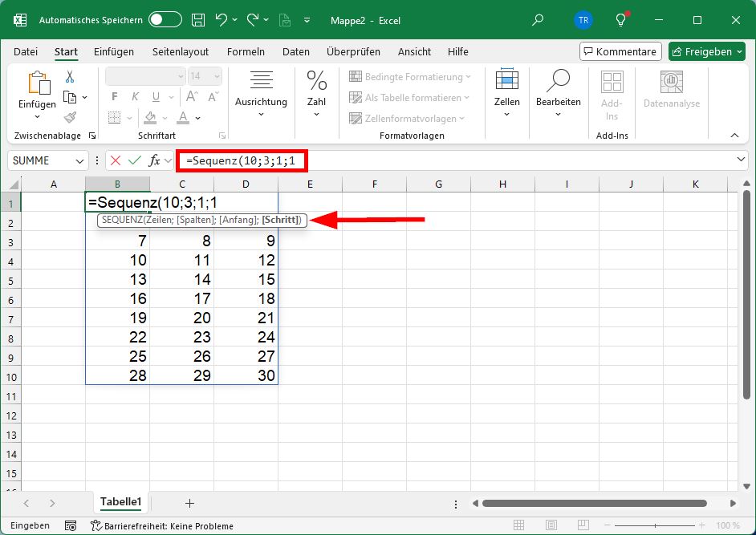The width and height of the screenshot is (756, 535).
Task: Open the font size dropdown
Action: point(217,77)
